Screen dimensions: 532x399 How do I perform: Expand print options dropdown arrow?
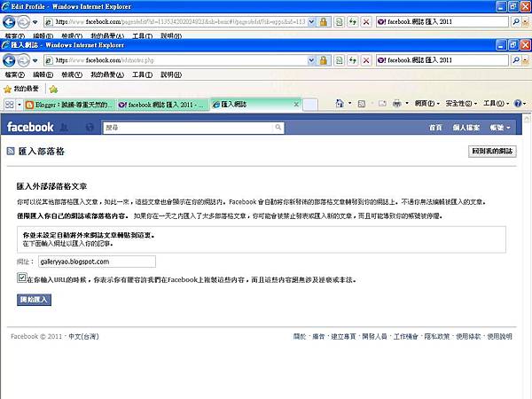pos(407,103)
